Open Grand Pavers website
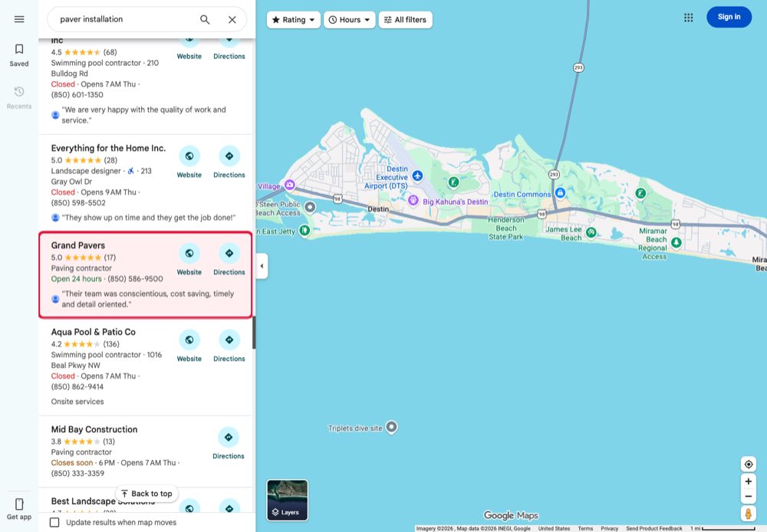Viewport: 767px width, 532px height. click(x=189, y=259)
